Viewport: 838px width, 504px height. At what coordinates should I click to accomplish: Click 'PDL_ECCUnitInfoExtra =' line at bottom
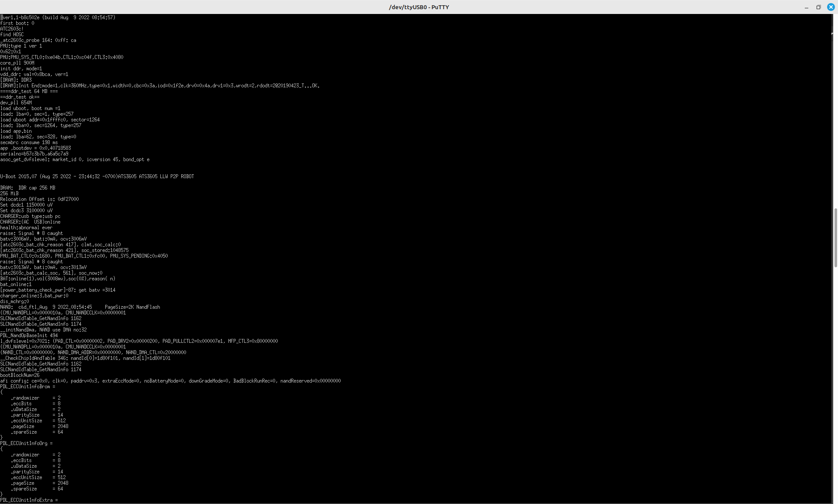click(29, 500)
